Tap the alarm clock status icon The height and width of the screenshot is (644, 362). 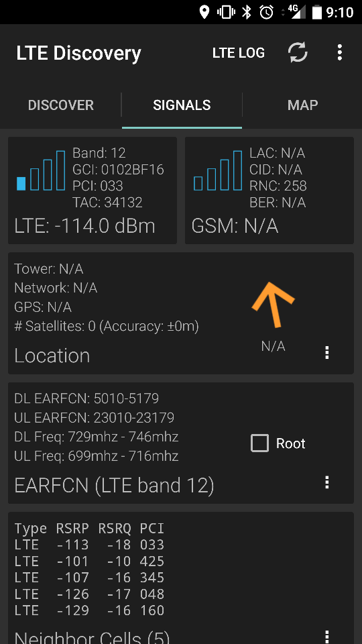coord(266,12)
